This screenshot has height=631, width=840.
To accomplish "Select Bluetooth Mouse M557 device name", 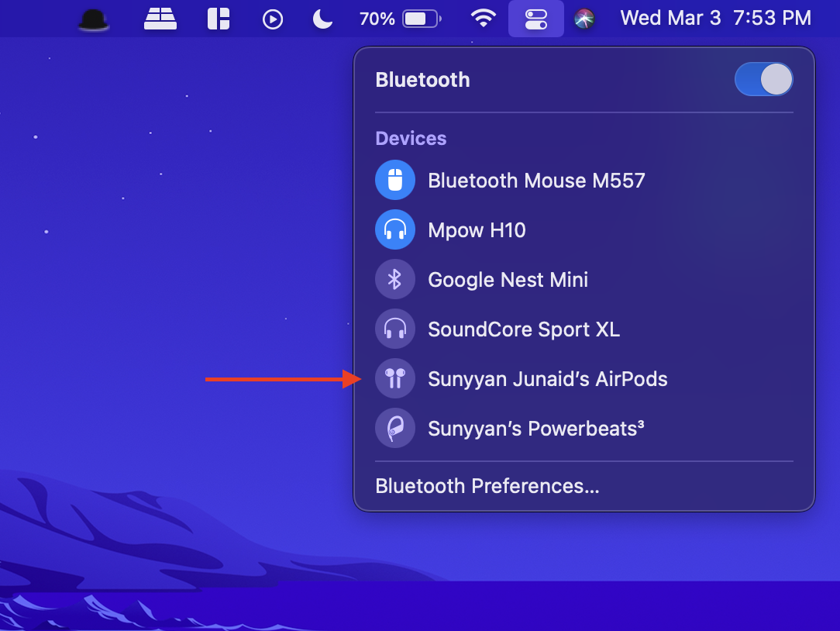I will (536, 181).
